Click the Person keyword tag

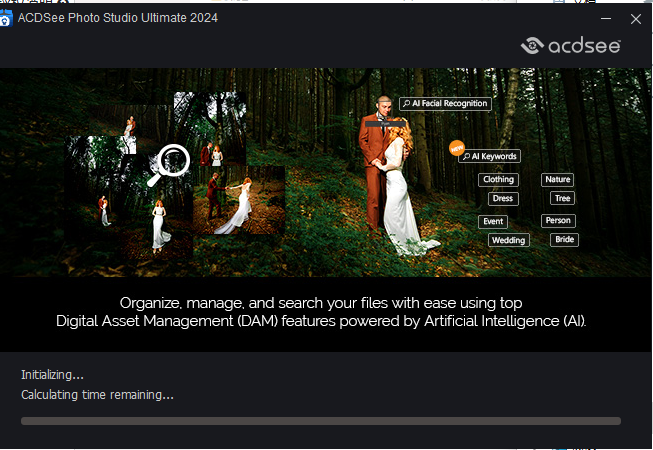558,221
